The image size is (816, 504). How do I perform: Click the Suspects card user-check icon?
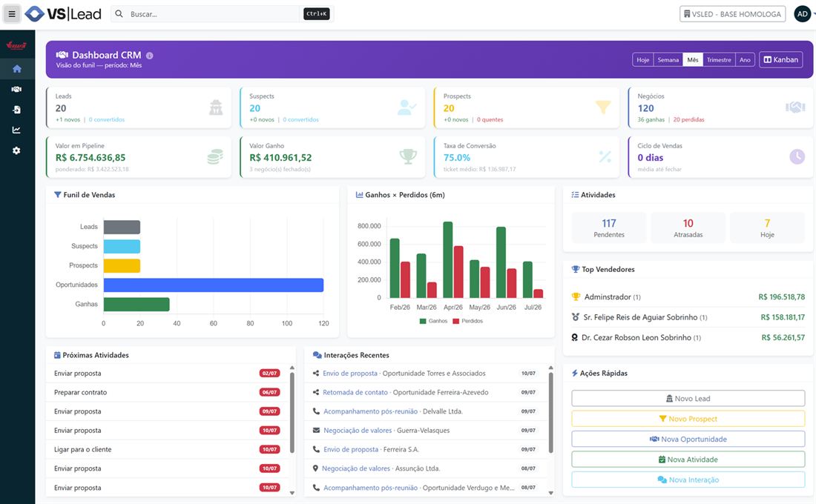click(x=407, y=107)
